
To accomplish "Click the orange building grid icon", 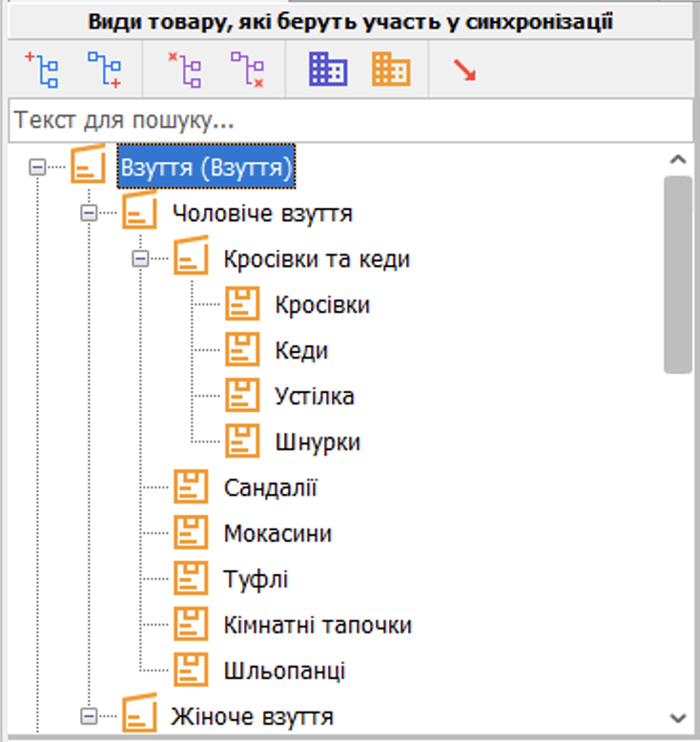I will click(391, 70).
